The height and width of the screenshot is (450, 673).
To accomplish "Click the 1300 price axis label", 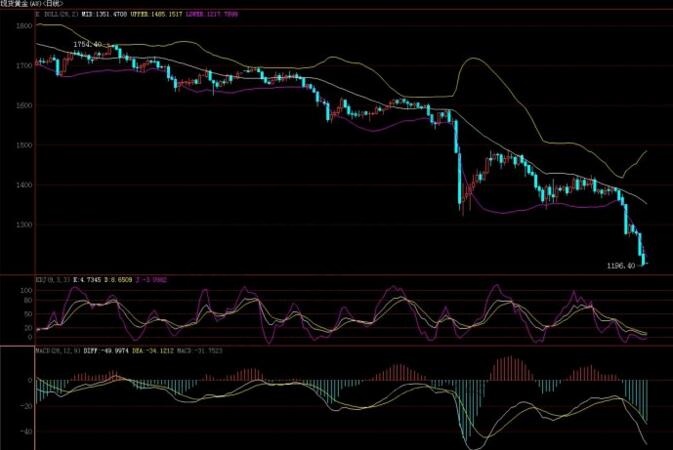I will [22, 225].
